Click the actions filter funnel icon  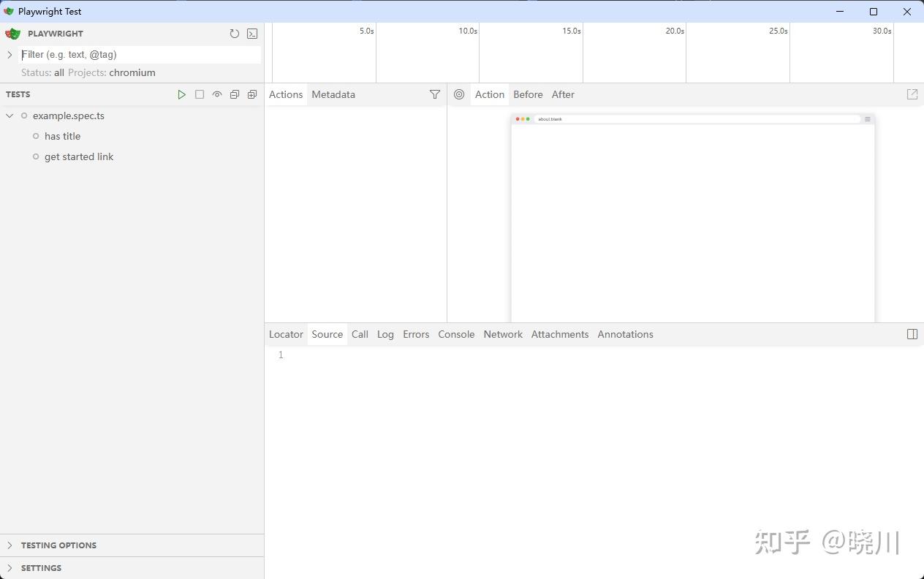click(435, 94)
